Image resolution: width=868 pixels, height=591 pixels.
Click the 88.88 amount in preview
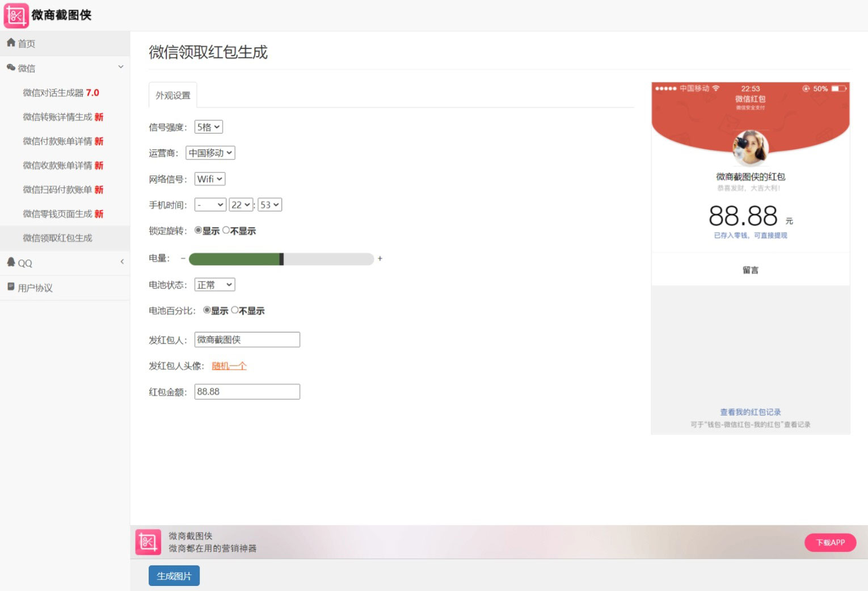(x=743, y=216)
